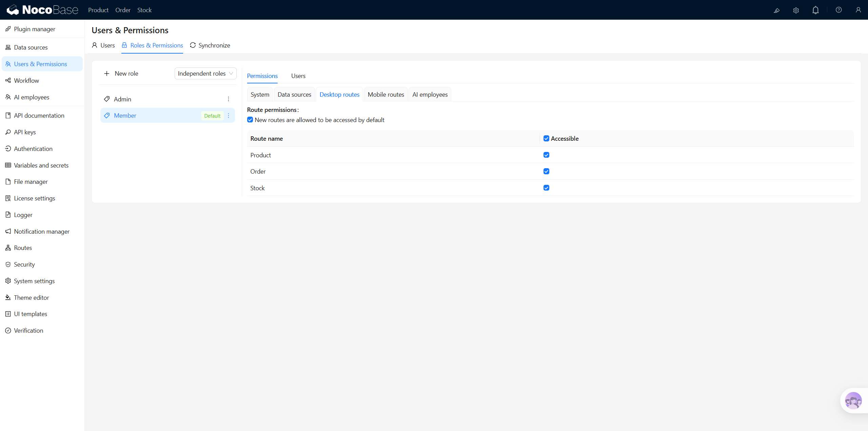Select AI employees in the sidebar
Screen dimensions: 868x431
pos(32,97)
